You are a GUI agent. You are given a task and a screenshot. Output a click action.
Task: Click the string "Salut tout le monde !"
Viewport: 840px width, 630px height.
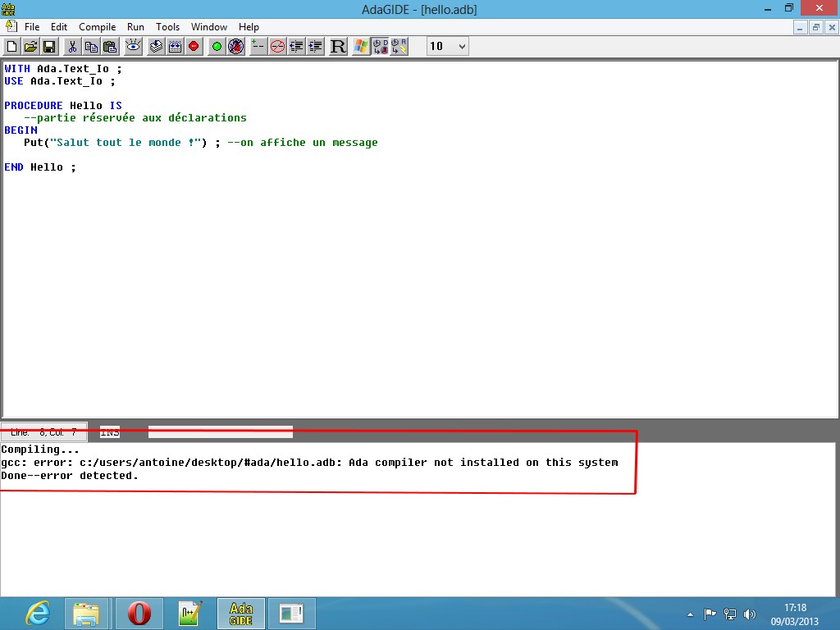pyautogui.click(x=129, y=143)
